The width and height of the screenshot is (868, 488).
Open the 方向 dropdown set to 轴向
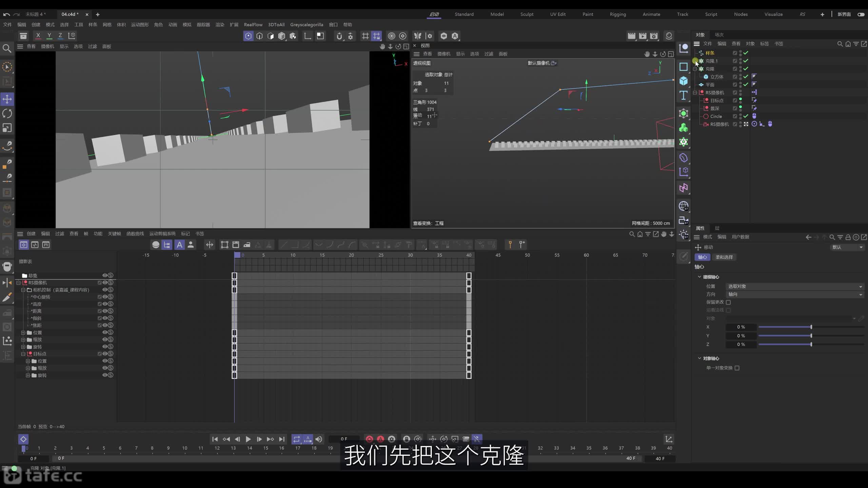[795, 294]
